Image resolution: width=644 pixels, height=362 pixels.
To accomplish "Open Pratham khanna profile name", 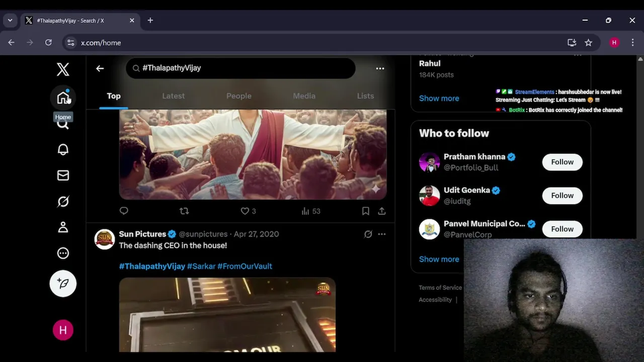I will coord(474,156).
